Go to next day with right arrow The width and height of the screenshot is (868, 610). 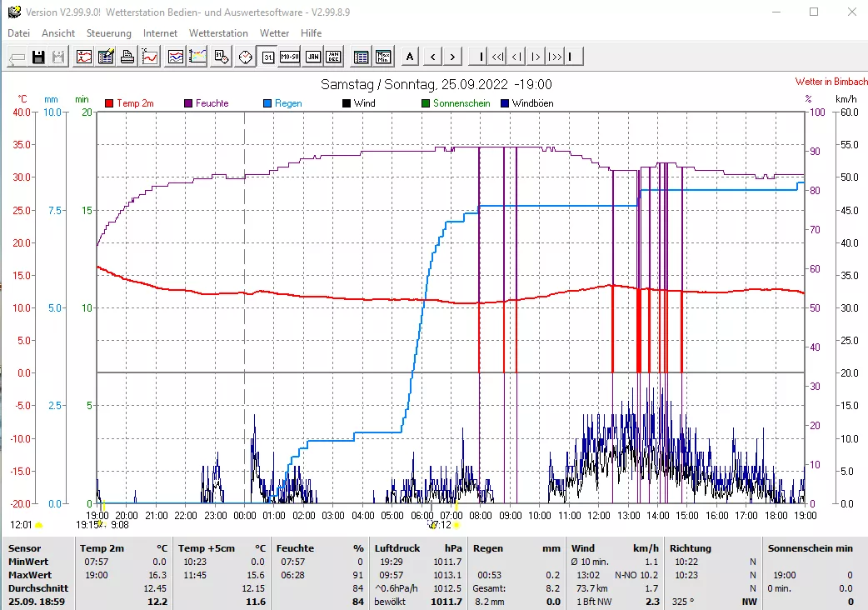pyautogui.click(x=452, y=57)
